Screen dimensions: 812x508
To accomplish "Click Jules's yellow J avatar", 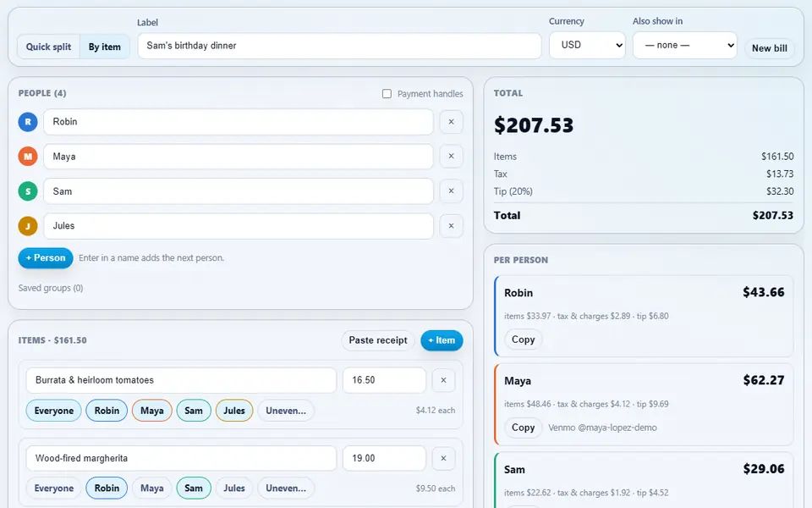I will point(28,226).
